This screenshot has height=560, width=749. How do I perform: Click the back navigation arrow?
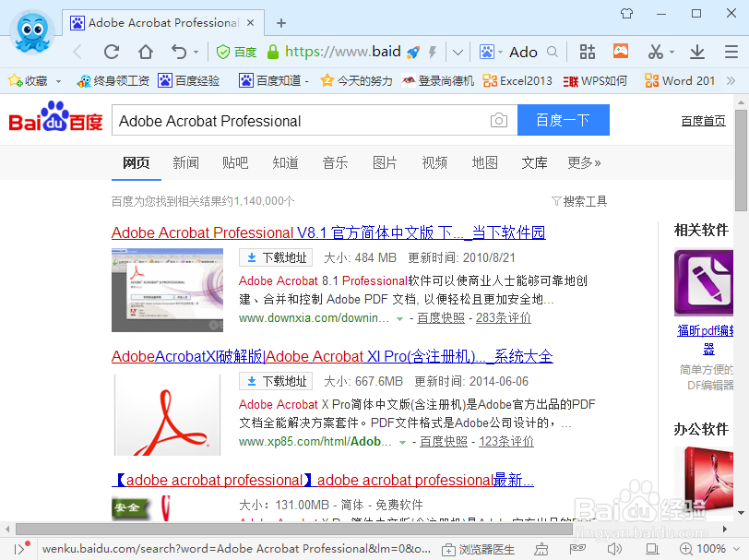click(x=77, y=52)
